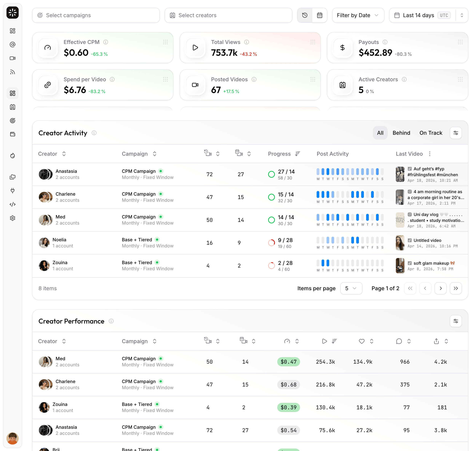476x451 pixels.
Task: Open Charlene's last video thumbnail
Action: [400, 197]
